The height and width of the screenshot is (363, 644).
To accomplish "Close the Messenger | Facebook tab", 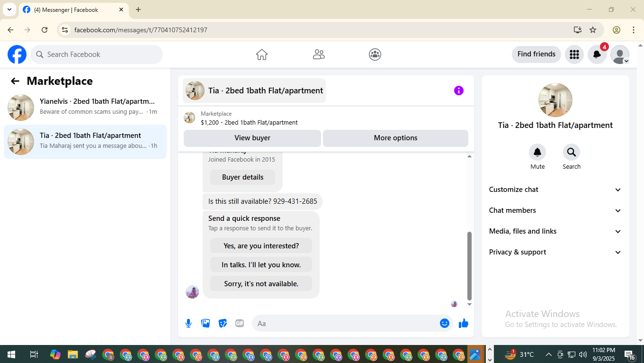I will coord(121,9).
